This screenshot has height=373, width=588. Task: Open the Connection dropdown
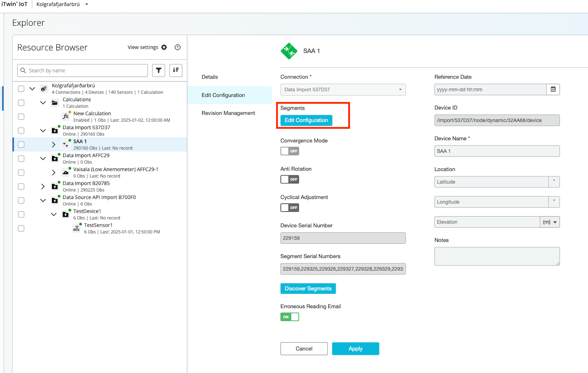(343, 90)
